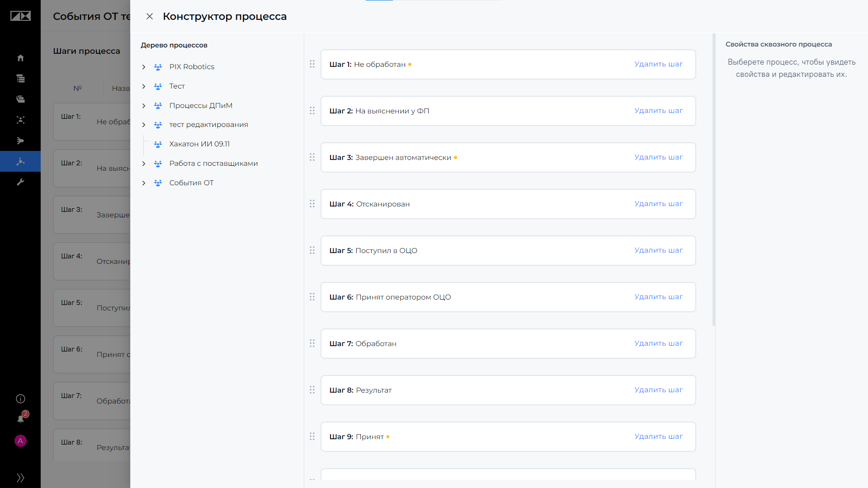Expand the PIX Robotics tree node
868x488 pixels.
pos(144,67)
